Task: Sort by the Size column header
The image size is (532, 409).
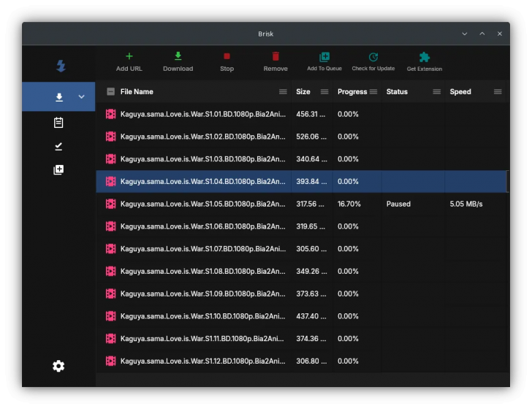Action: pyautogui.click(x=303, y=91)
